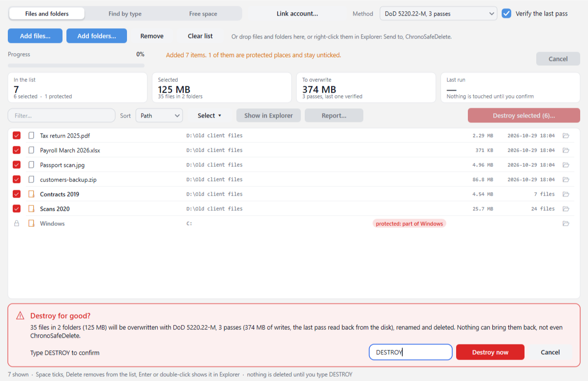Disable Verify the last pass checkbox

pos(506,14)
